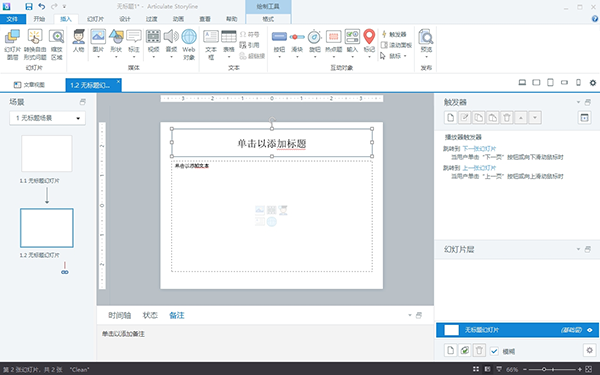This screenshot has width=600, height=375.
Task: Switch to the Story View (文章视图) tab
Action: click(29, 85)
